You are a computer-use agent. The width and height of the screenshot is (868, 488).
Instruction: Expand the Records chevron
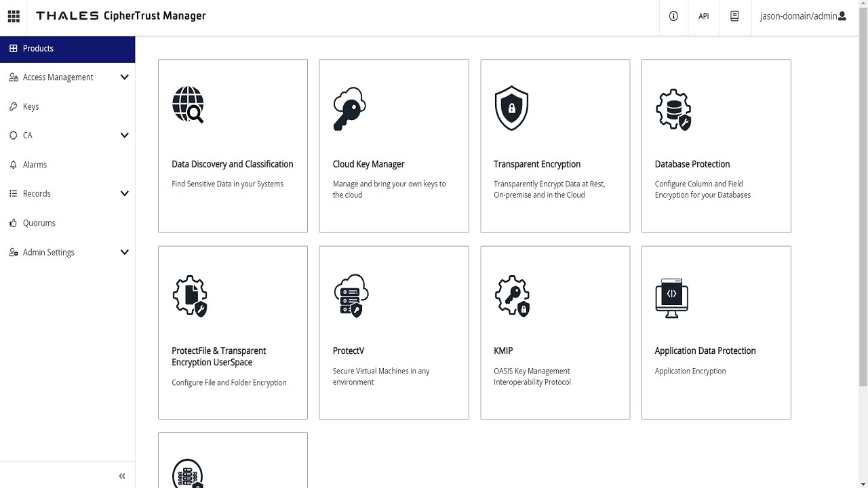(x=124, y=194)
